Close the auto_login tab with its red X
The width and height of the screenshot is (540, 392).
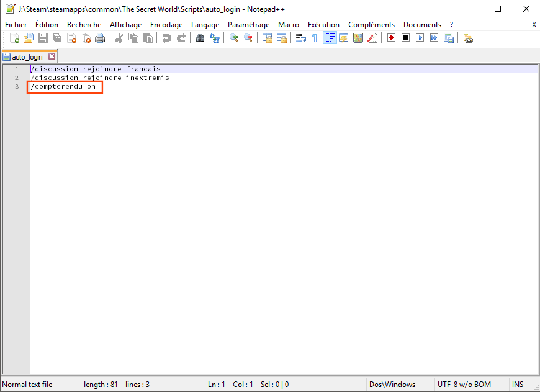click(x=52, y=56)
